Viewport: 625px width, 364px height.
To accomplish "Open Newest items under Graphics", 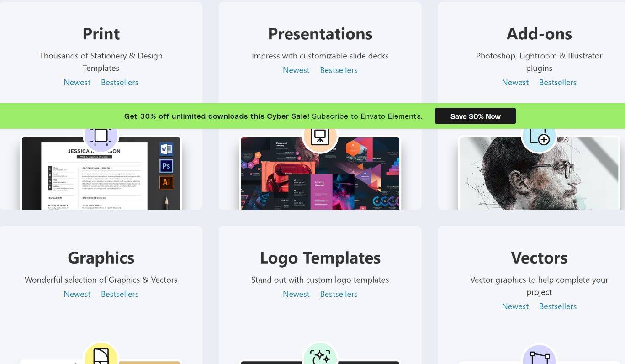I will (x=77, y=294).
